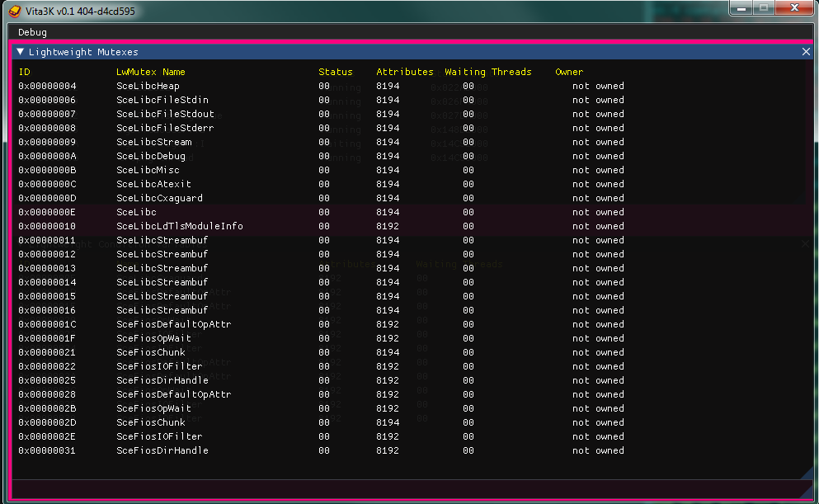Click waiting threads 00 in SceLibcAtexit row
The image size is (819, 504).
tap(468, 185)
